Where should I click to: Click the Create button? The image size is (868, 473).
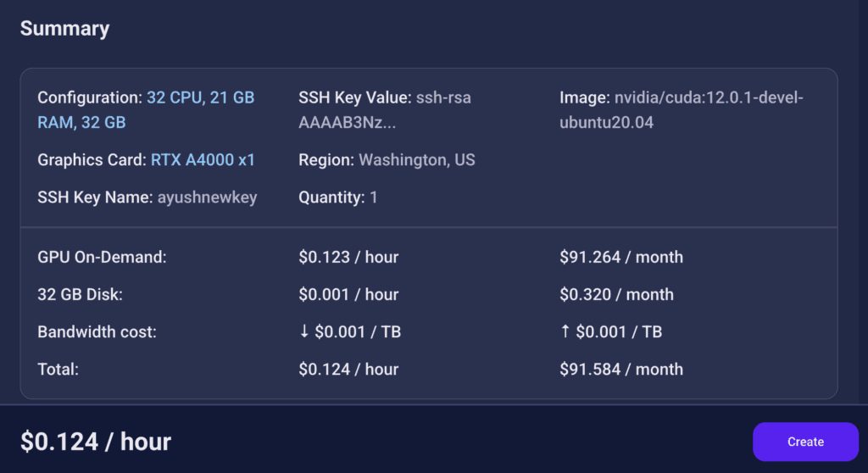804,442
